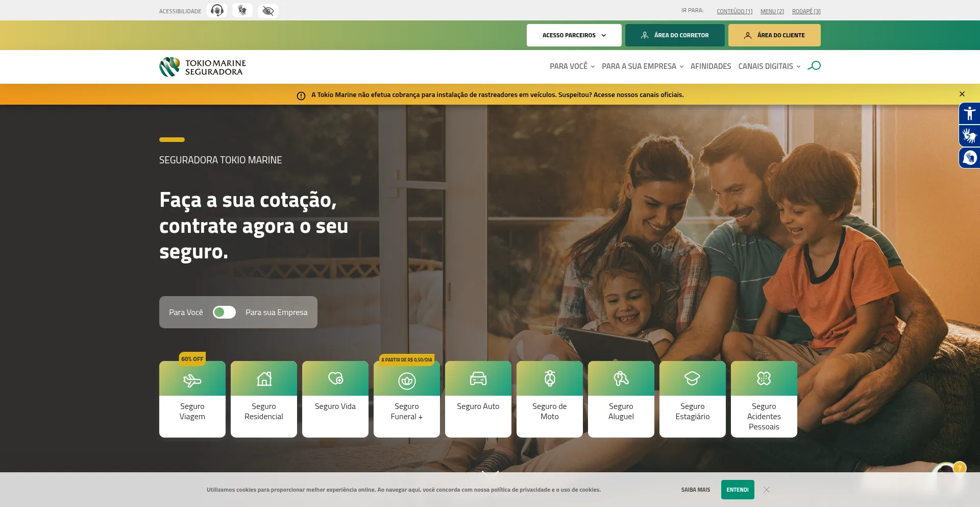Open the blue accessibility figure side widget

(x=969, y=113)
